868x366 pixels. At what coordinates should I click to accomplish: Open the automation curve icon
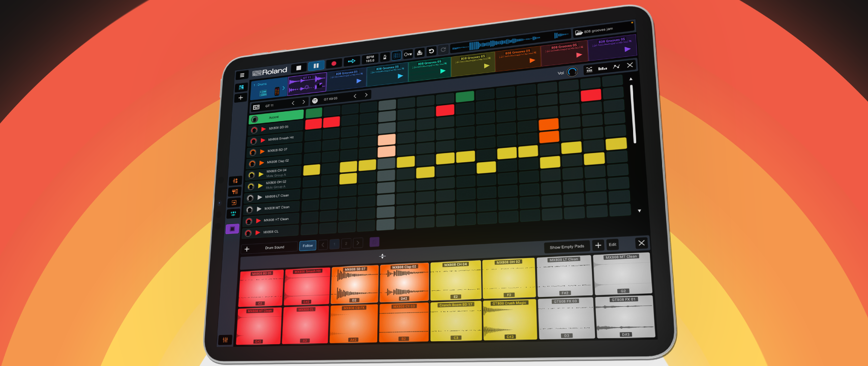pyautogui.click(x=616, y=67)
